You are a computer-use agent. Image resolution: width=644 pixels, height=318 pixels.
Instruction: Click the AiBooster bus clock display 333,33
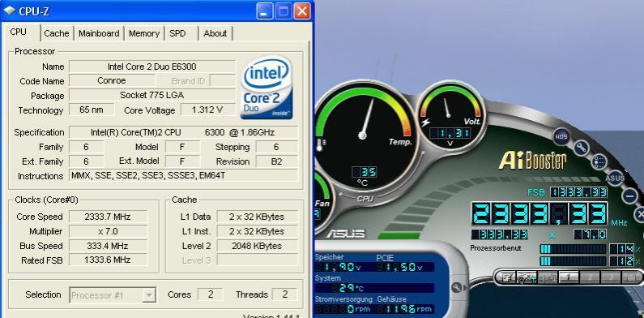coord(499,234)
